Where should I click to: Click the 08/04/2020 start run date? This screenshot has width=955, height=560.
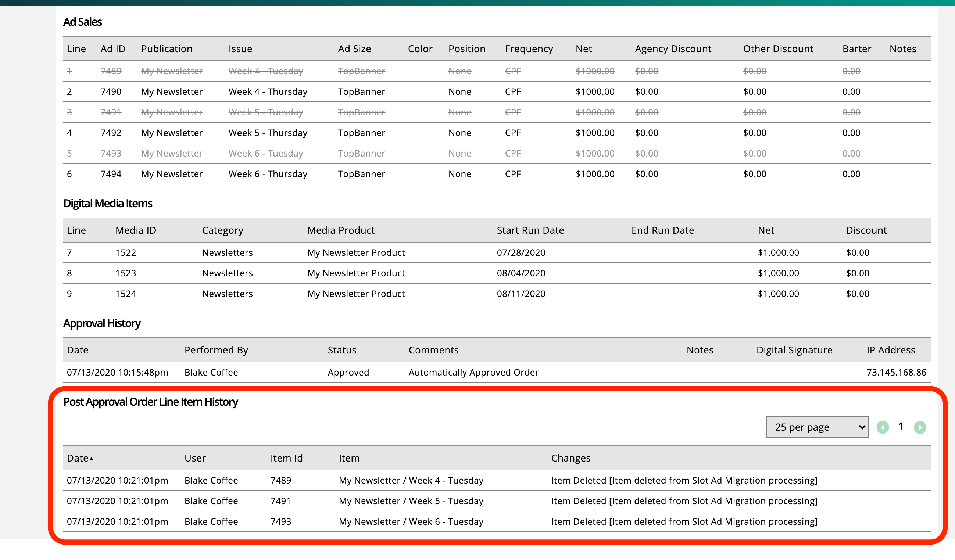coord(521,273)
